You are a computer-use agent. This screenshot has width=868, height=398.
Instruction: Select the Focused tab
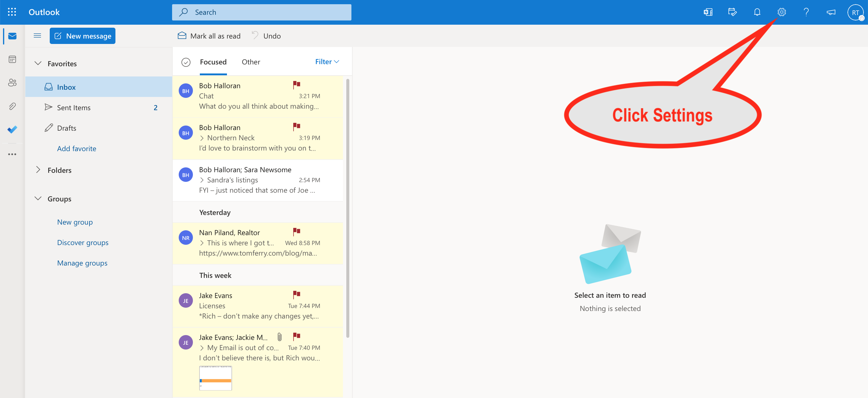pos(213,62)
